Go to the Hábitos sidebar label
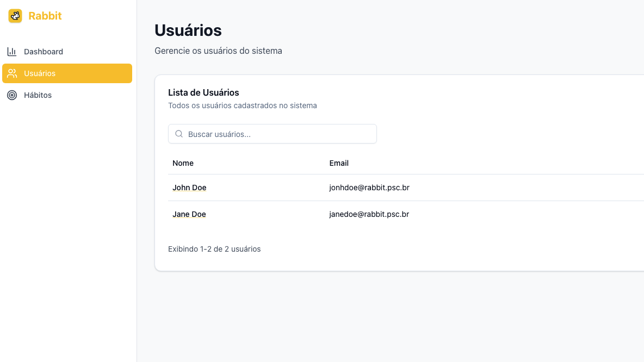Screen dimensions: 644x362 [38, 95]
